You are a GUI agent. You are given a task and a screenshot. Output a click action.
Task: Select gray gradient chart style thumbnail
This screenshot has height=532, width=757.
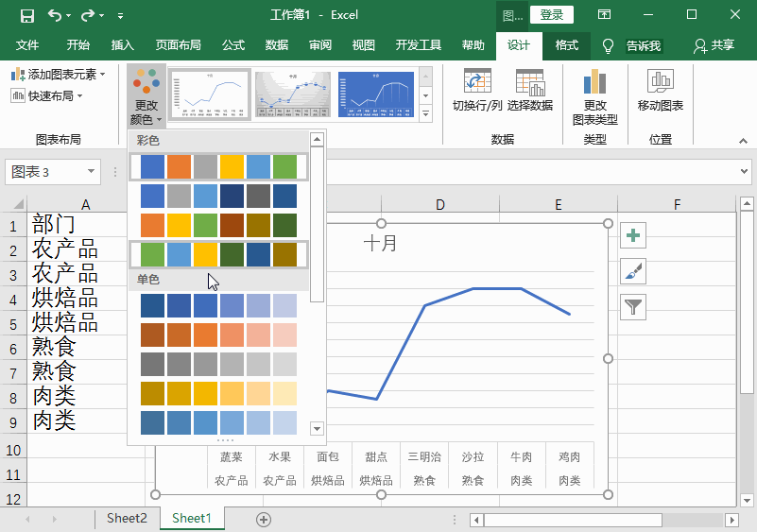(293, 94)
